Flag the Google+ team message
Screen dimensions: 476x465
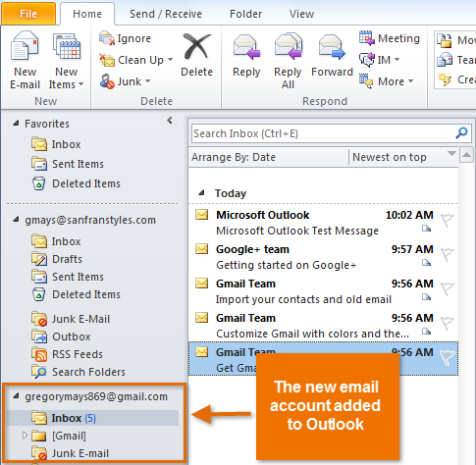coord(447,254)
